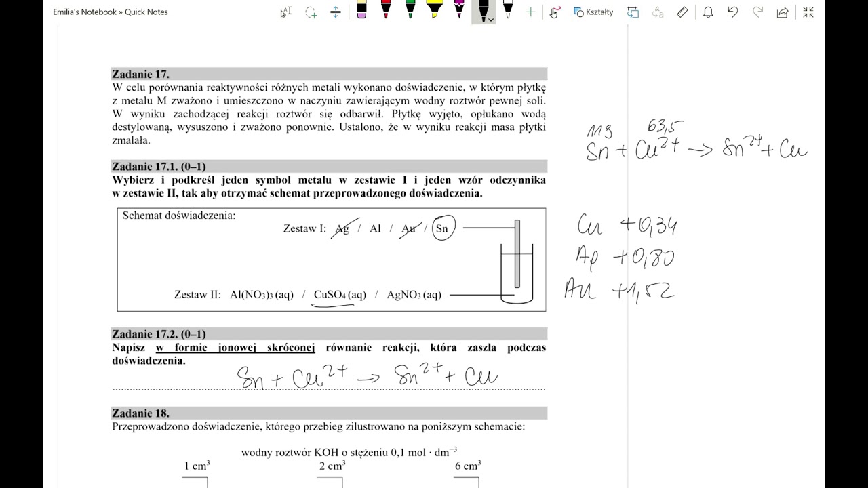868x488 pixels.
Task: Click the 'Zadanie 17.1. (0–1)' heading
Action: [x=159, y=166]
